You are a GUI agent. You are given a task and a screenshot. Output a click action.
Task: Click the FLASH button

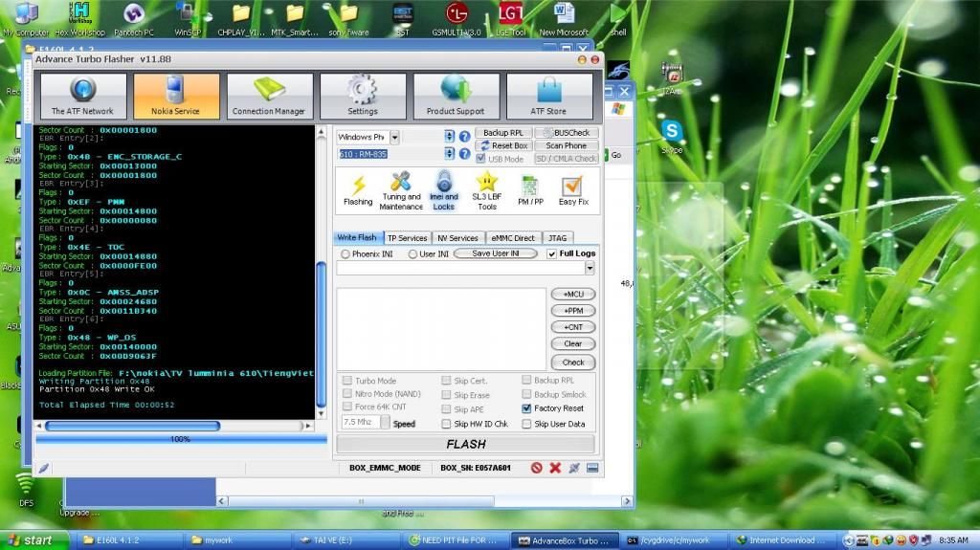coord(466,444)
